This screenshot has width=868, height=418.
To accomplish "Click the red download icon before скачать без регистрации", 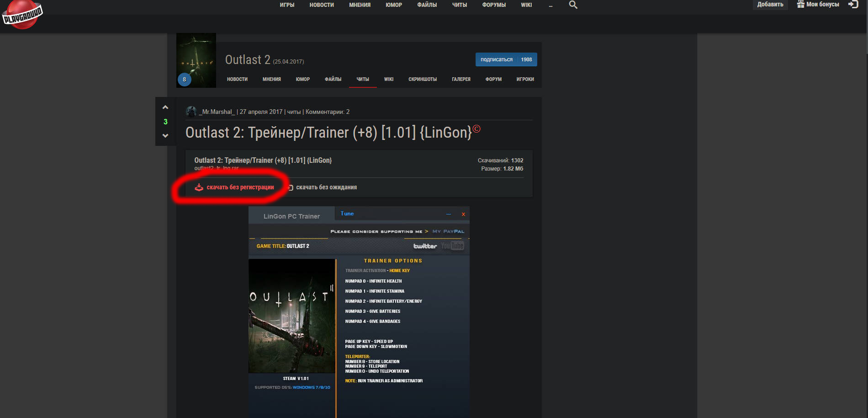I will pyautogui.click(x=199, y=187).
